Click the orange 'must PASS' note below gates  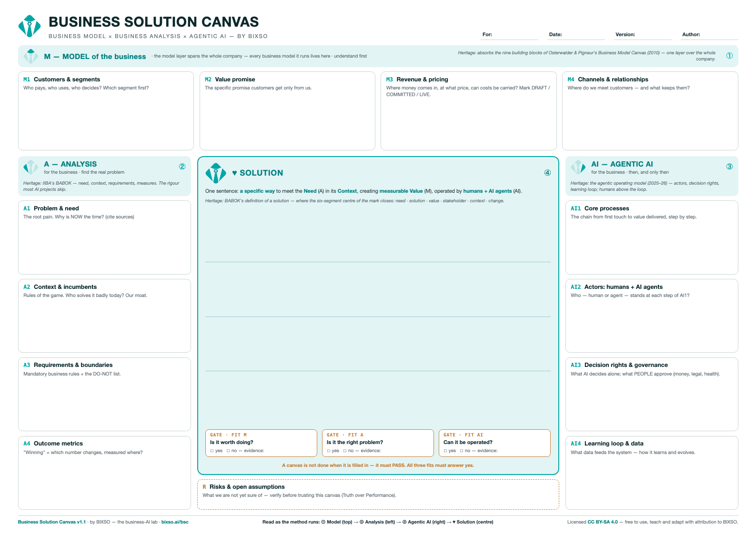(378, 465)
